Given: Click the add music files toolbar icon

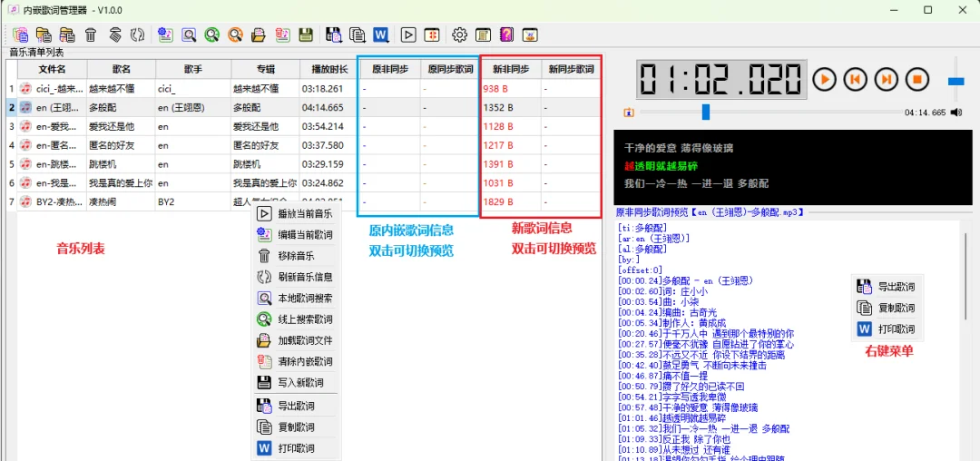Looking at the screenshot, I should [x=21, y=35].
